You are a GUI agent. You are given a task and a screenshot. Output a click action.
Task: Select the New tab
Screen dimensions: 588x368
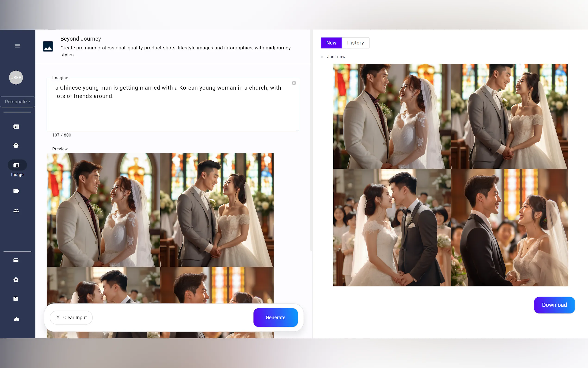[x=331, y=43]
